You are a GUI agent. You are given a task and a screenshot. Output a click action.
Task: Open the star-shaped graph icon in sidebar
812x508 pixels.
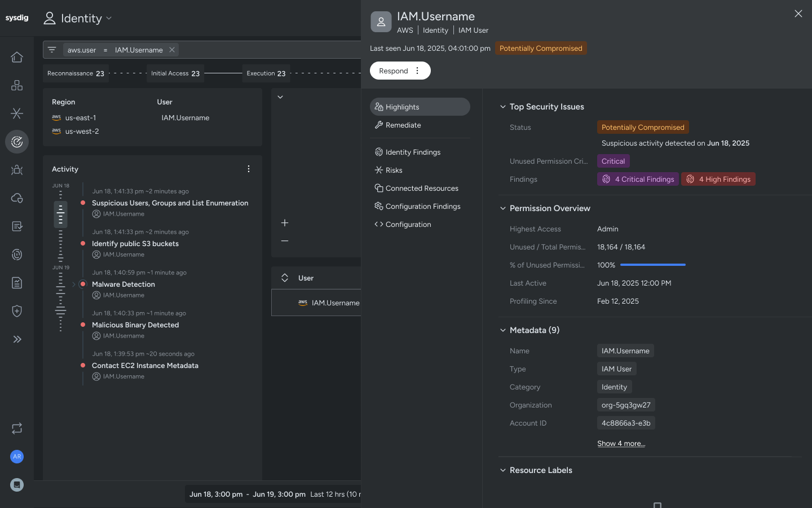coord(17,113)
